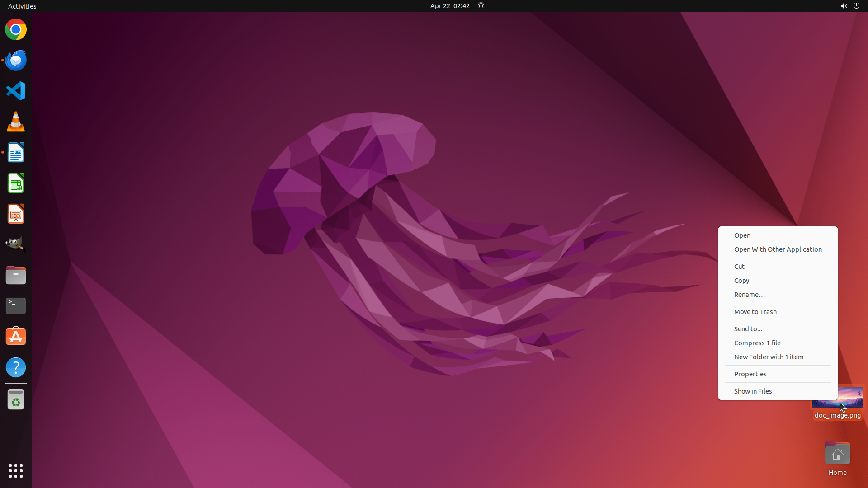The width and height of the screenshot is (868, 488).
Task: Choose Open With Other Application
Action: pos(778,249)
